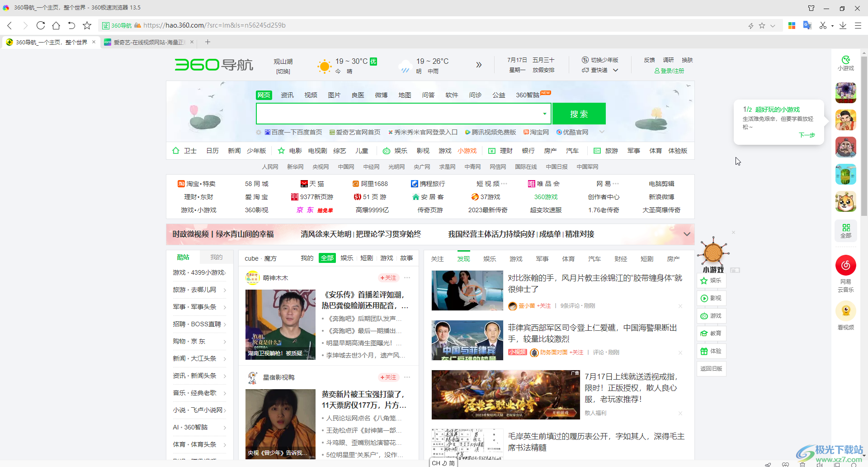The width and height of the screenshot is (868, 467).
Task: Click the 影视 play icon in floating panel
Action: click(711, 298)
